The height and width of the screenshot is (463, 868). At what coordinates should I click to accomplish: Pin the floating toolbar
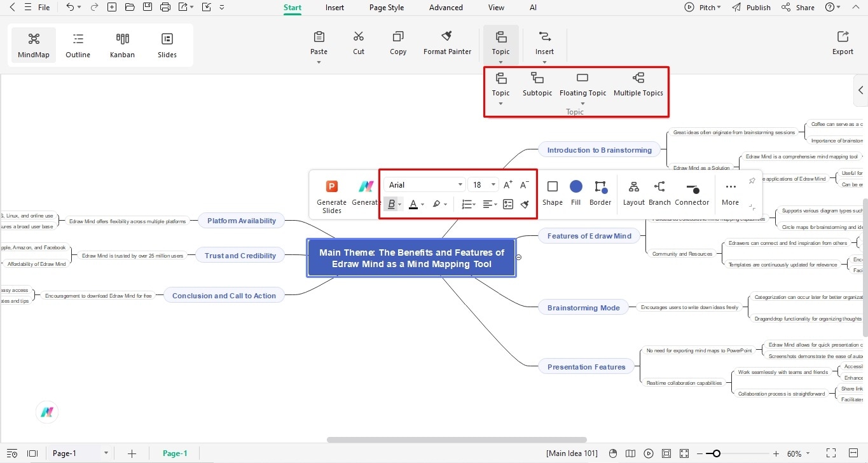[752, 181]
